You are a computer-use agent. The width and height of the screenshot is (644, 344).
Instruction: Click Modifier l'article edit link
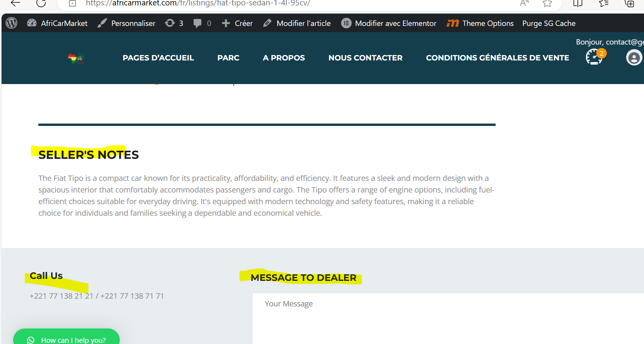click(297, 23)
